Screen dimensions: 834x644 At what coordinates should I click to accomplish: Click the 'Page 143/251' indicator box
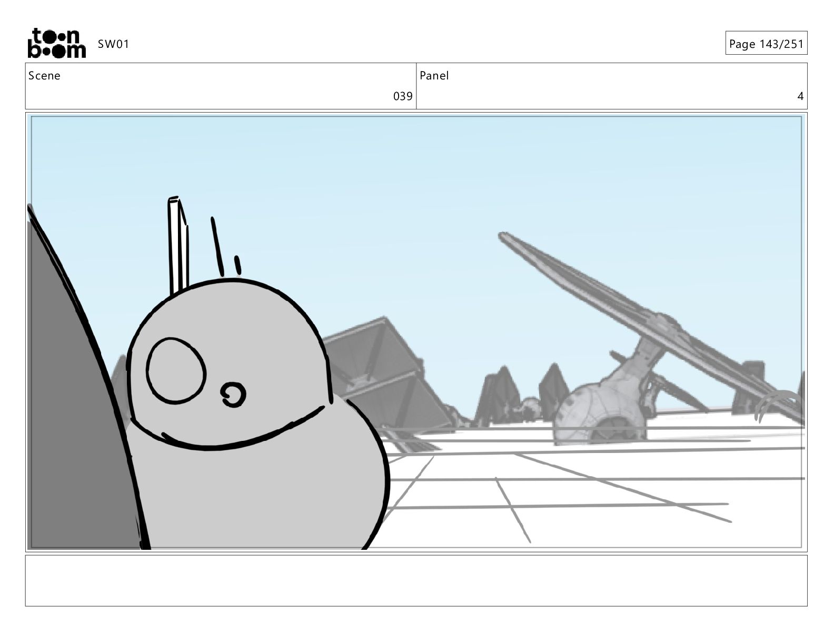766,43
